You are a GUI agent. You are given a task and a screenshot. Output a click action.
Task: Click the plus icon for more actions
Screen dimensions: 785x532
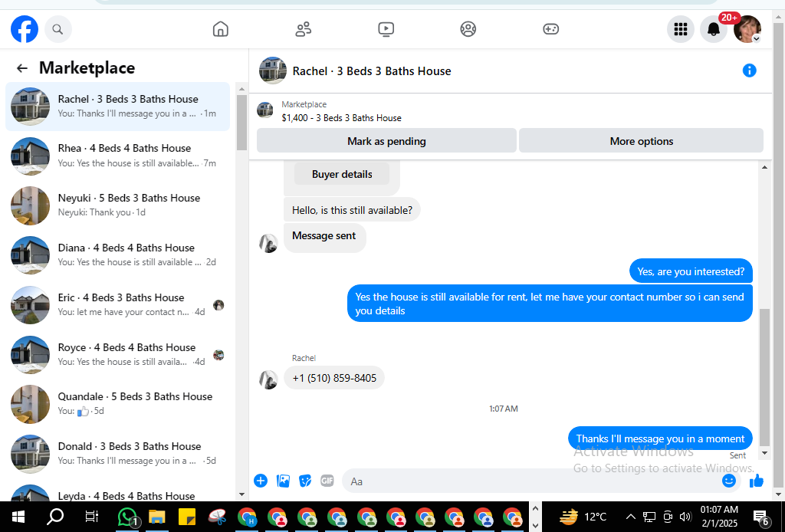click(x=261, y=481)
